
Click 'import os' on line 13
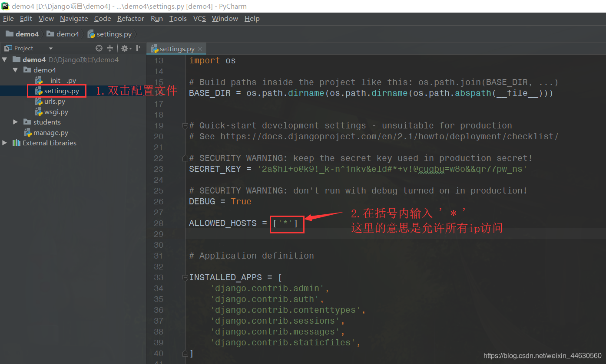[x=212, y=60]
